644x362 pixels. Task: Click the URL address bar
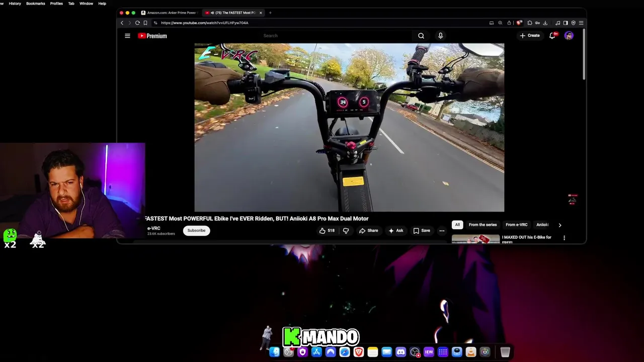tap(322, 23)
